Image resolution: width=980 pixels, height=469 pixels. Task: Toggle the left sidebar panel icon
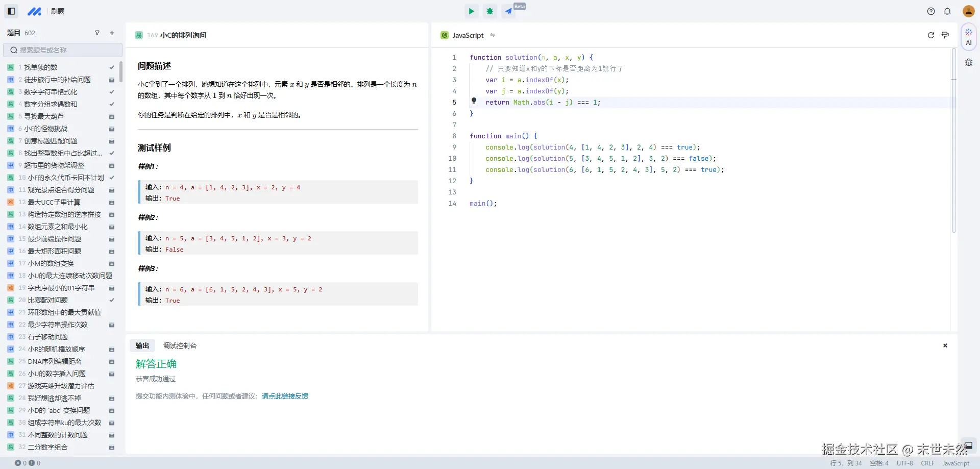click(11, 11)
